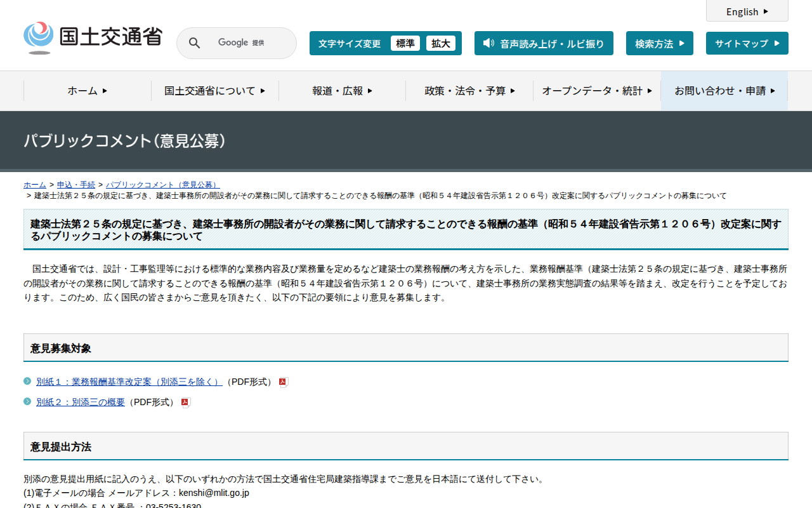Expand 政策・法令・予算 menu
The height and width of the screenshot is (508, 812).
[469, 91]
